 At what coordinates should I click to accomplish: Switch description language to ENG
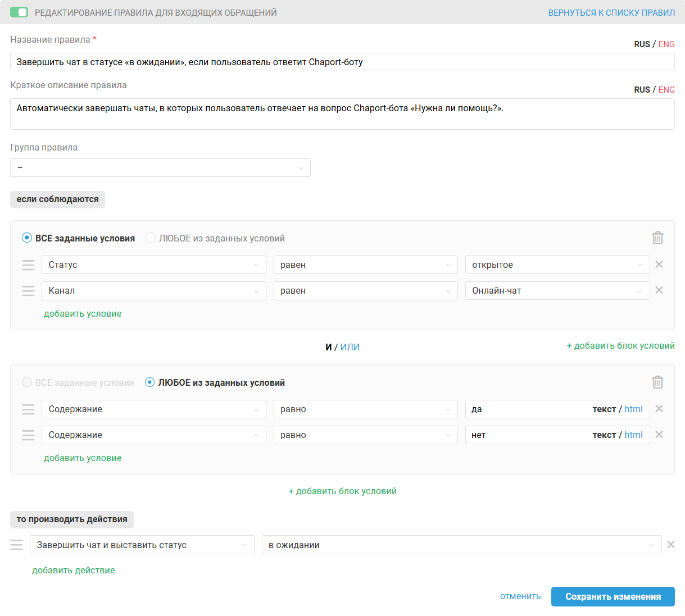click(666, 90)
